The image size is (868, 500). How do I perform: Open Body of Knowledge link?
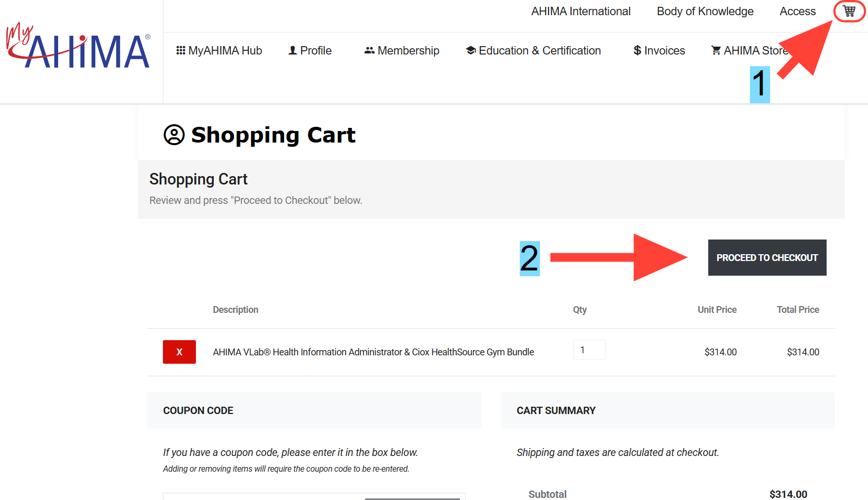point(705,12)
